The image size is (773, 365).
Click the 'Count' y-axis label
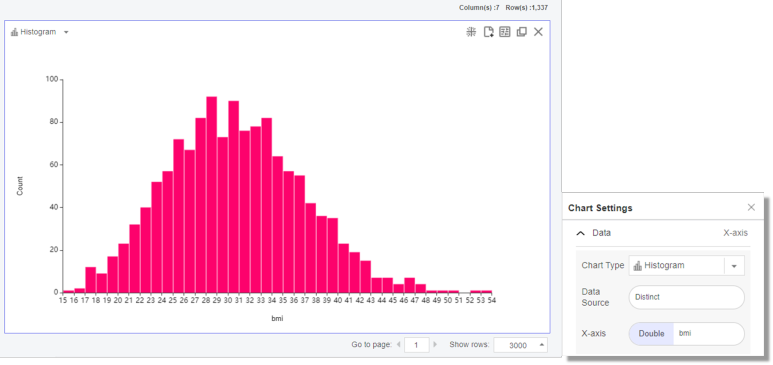click(x=20, y=186)
